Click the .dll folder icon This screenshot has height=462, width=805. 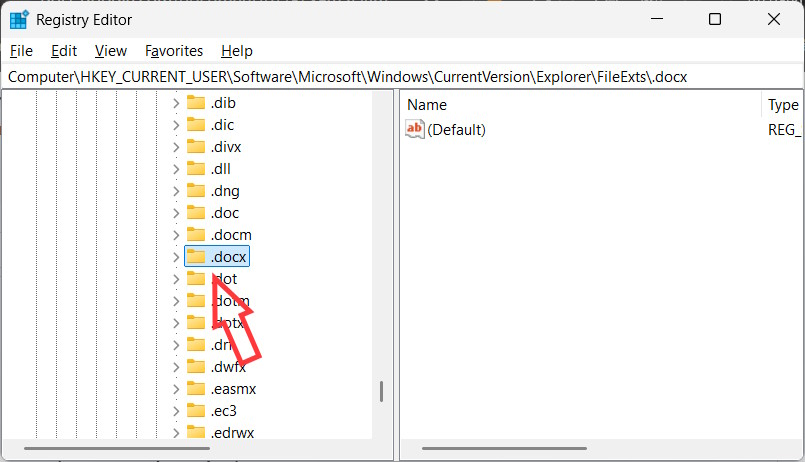pos(196,169)
